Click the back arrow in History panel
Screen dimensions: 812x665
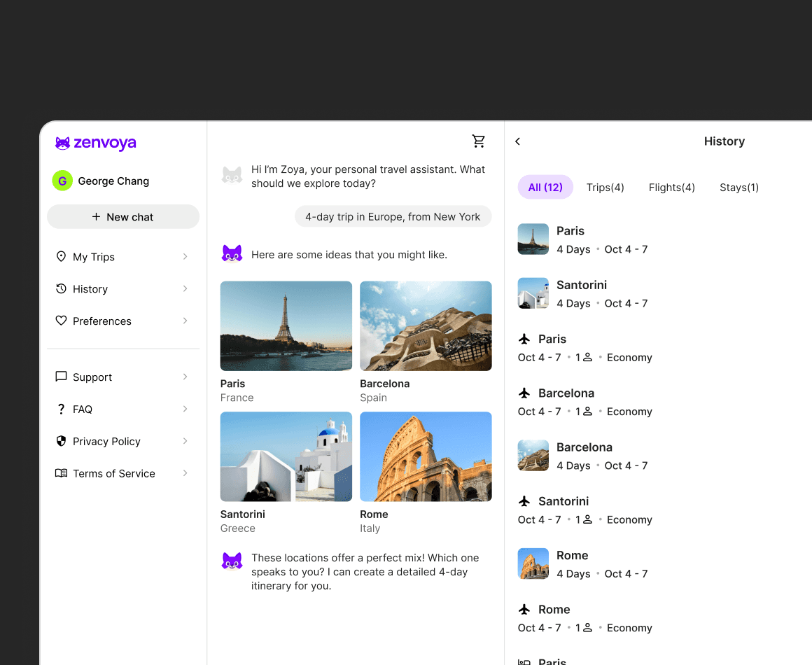point(517,141)
